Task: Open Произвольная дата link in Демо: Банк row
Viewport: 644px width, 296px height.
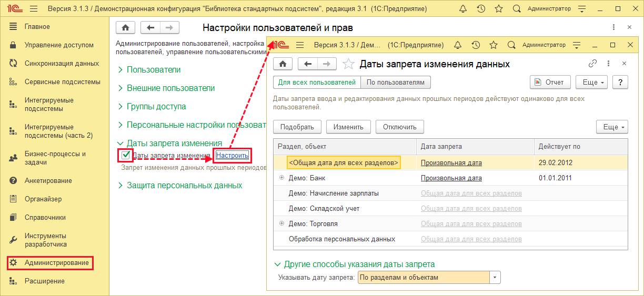Action: point(451,178)
